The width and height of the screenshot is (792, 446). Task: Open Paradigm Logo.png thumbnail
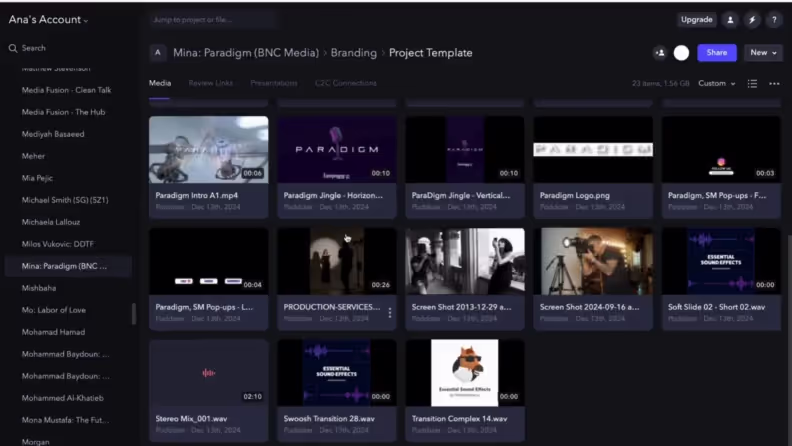[x=593, y=150]
